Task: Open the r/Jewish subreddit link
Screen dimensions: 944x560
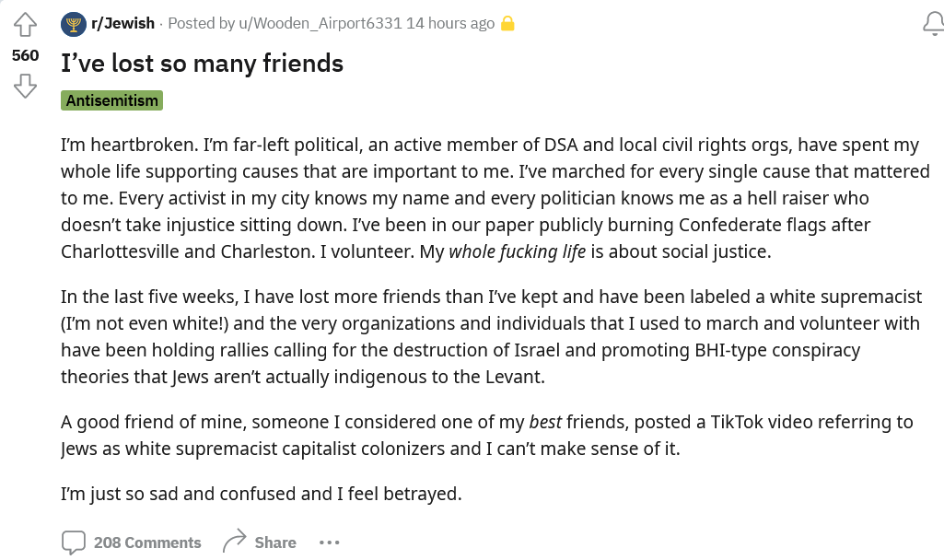Action: [122, 23]
